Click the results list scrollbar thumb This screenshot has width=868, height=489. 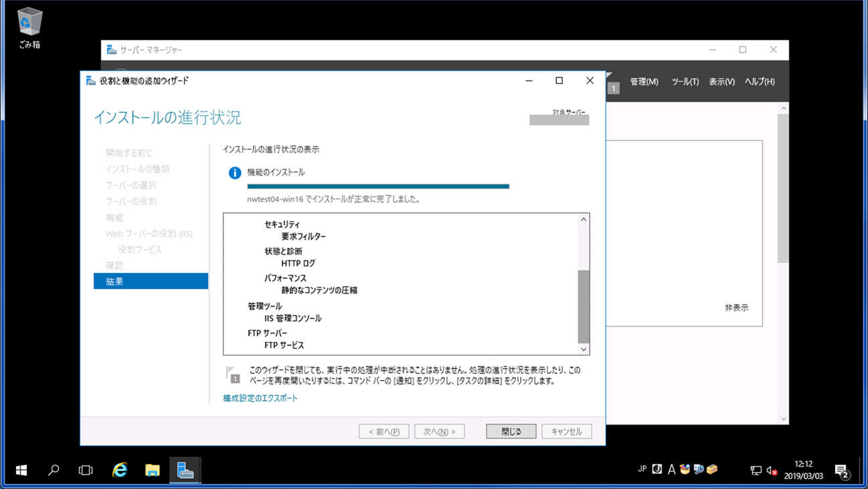(583, 306)
